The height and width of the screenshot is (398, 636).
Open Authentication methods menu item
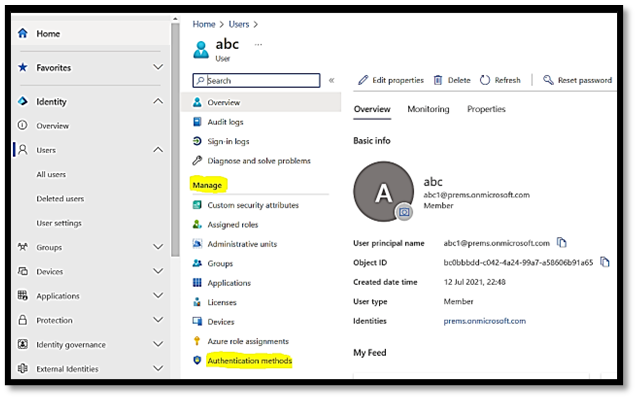tap(249, 360)
